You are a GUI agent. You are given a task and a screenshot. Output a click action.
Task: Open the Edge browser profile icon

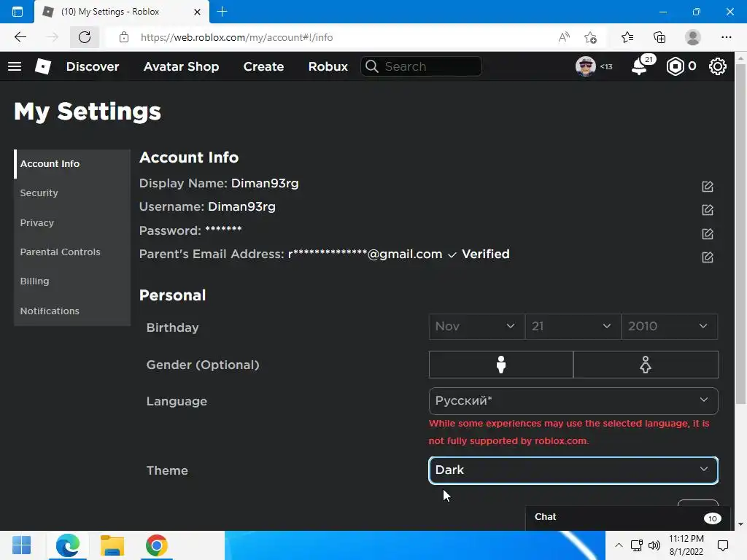pos(693,37)
